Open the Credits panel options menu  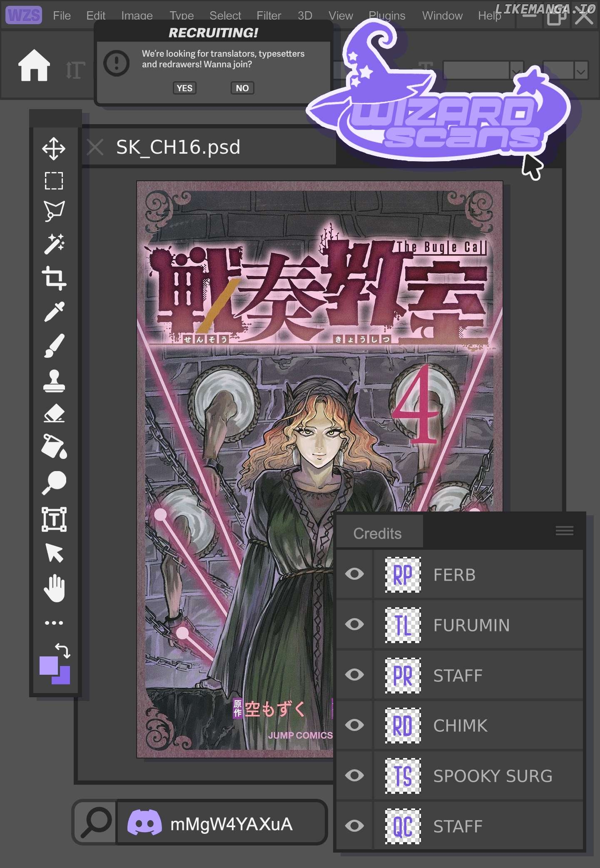click(564, 531)
